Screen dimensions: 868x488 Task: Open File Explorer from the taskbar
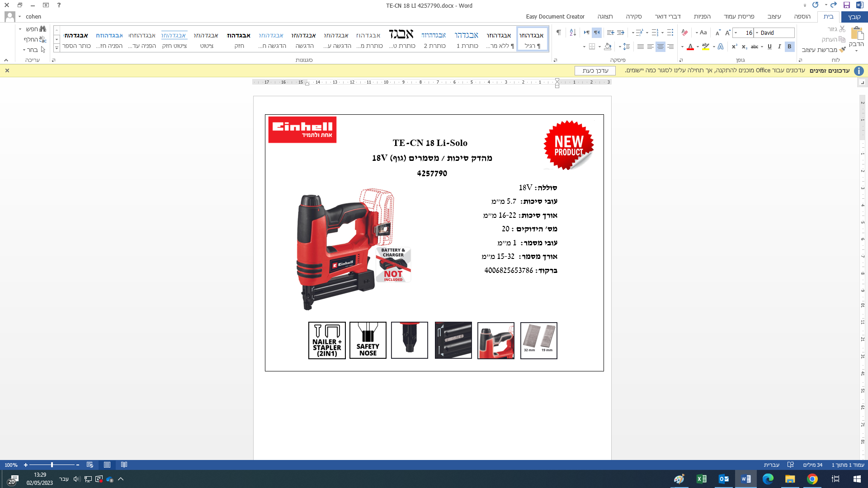pyautogui.click(x=790, y=479)
